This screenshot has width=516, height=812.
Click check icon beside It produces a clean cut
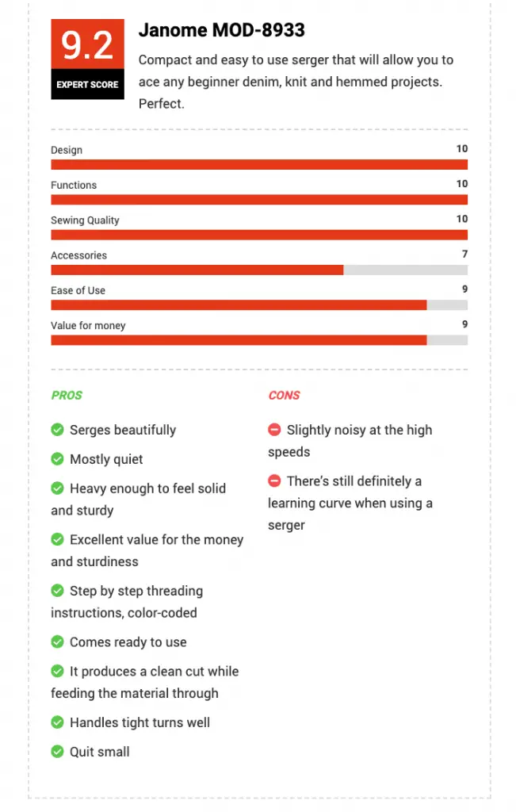57,671
